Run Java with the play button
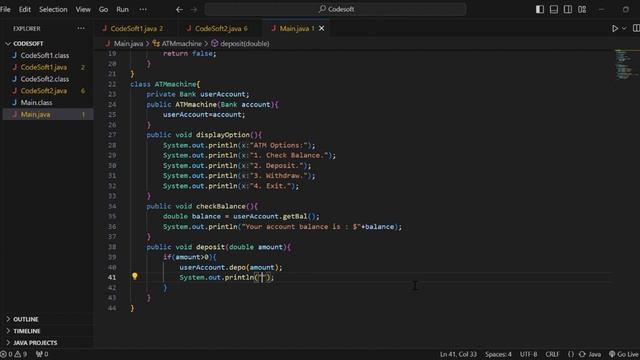640x360 pixels. [x=615, y=28]
